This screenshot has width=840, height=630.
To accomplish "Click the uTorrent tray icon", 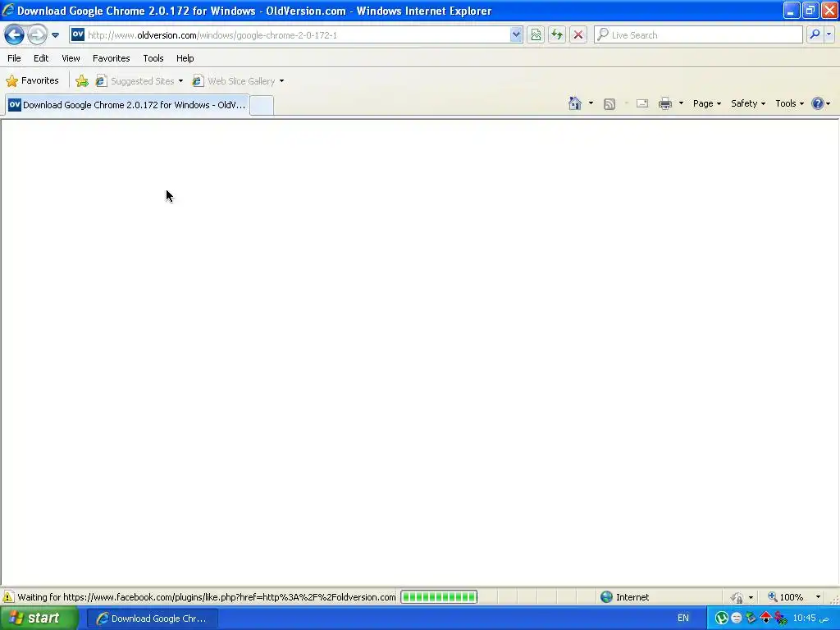I will [722, 619].
